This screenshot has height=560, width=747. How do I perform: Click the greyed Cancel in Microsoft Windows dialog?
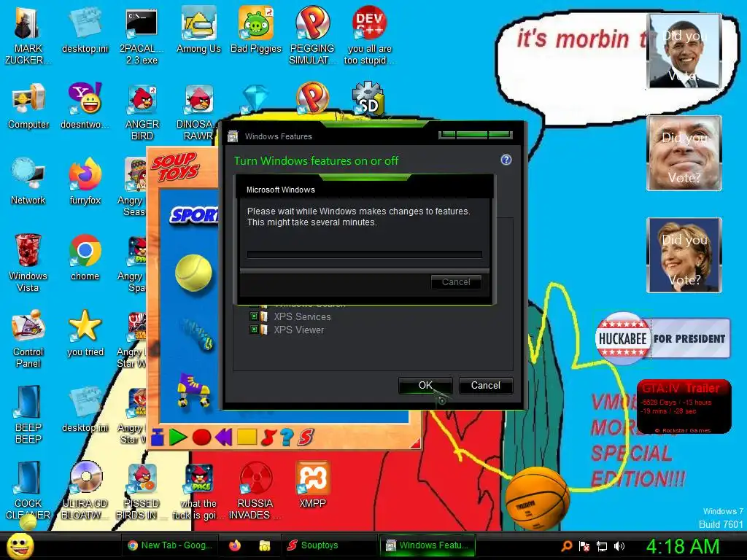coord(456,282)
